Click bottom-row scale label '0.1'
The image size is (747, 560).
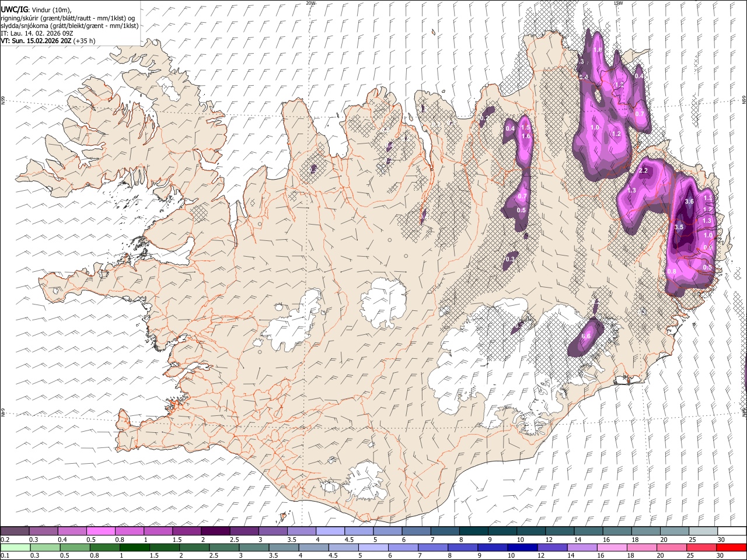pyautogui.click(x=4, y=555)
